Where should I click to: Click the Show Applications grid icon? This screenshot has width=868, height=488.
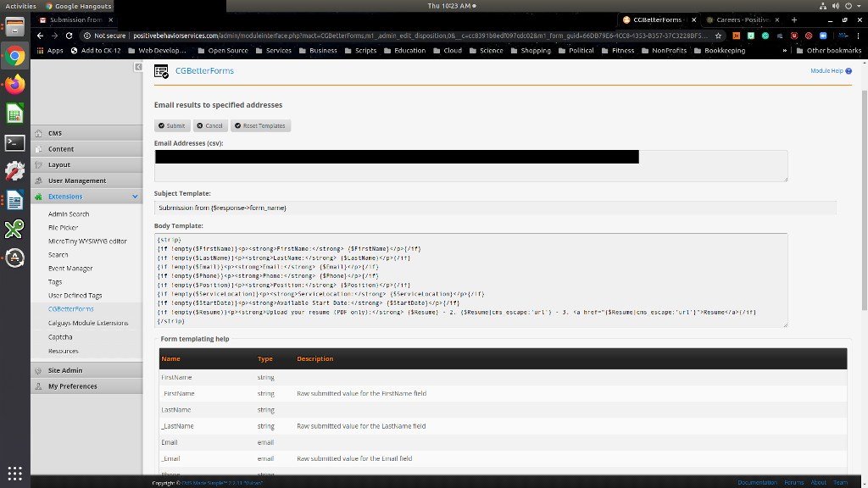[x=14, y=473]
